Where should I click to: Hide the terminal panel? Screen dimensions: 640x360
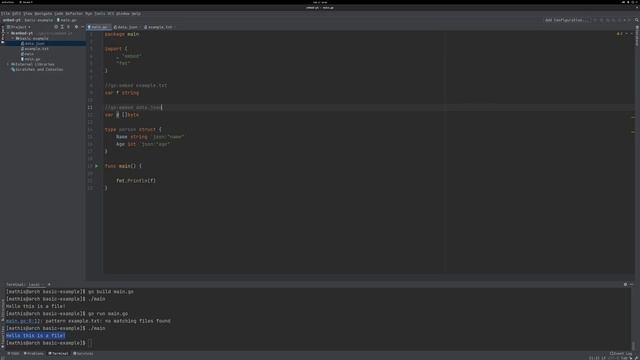(631, 284)
